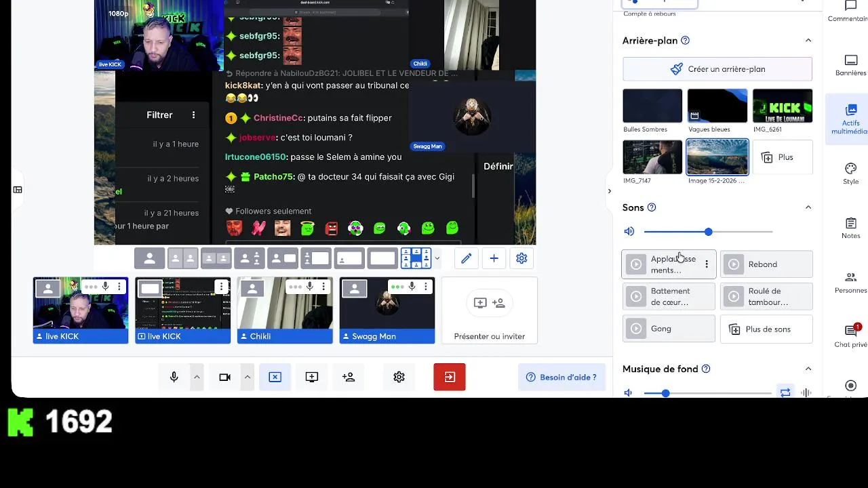Screen dimensions: 868x488
Task: Play Rebond sound effect
Action: click(x=734, y=264)
